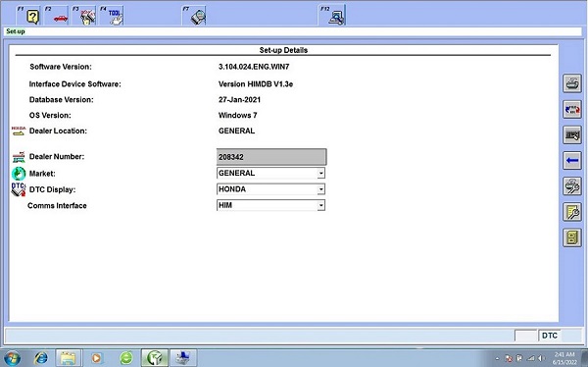Click the globe icon beside Market
588x367 pixels.
[19, 174]
